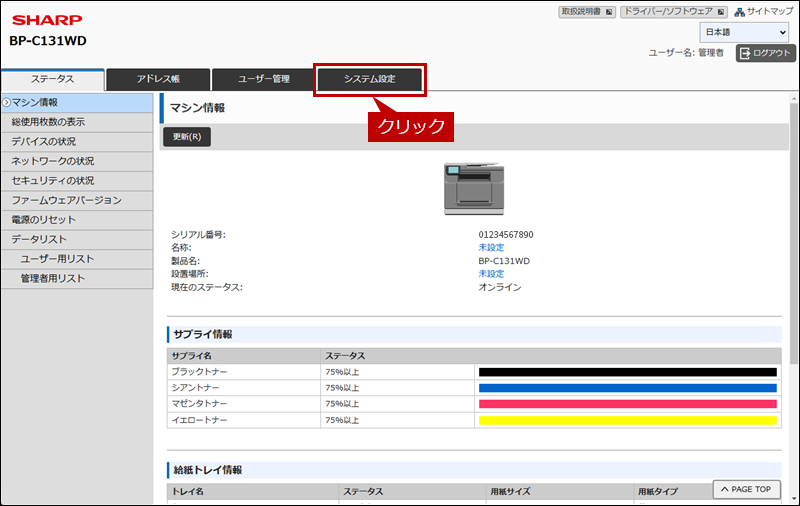Click the トレイ名 column header
The height and width of the screenshot is (506, 800).
tap(188, 492)
